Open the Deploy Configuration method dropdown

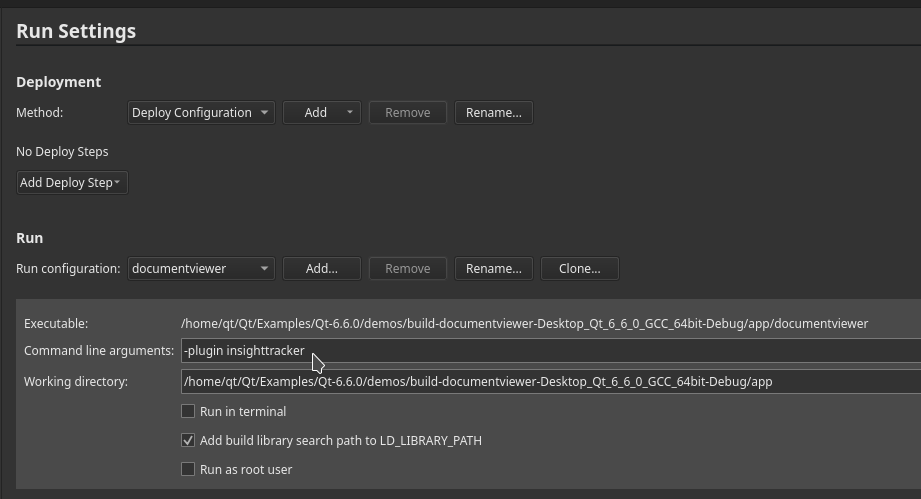point(201,113)
